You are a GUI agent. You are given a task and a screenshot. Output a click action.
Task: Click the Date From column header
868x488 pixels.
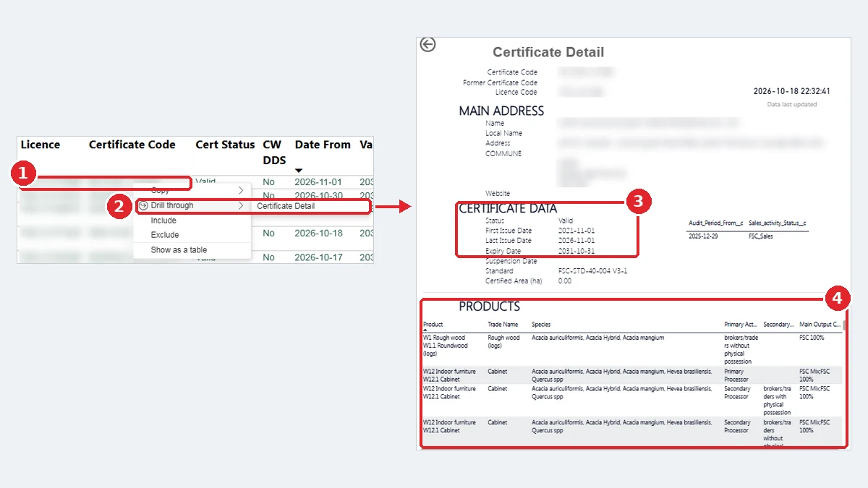coord(323,145)
